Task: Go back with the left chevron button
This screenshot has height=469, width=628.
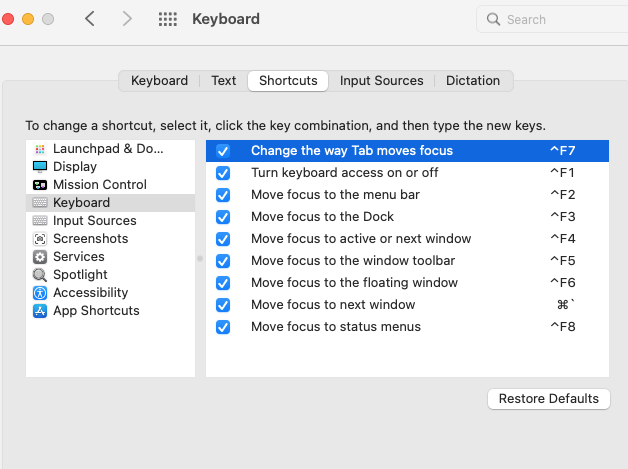Action: pyautogui.click(x=90, y=19)
